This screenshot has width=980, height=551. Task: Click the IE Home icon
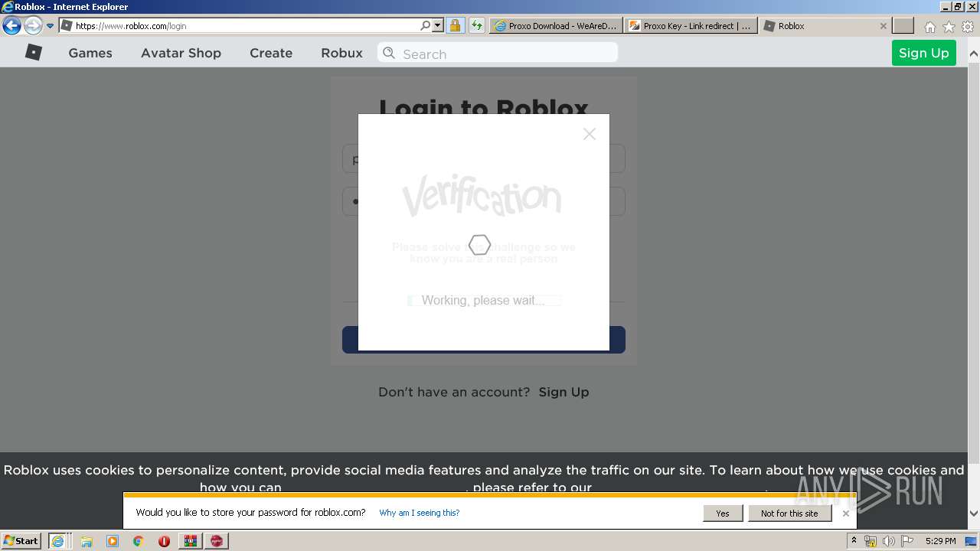tap(929, 27)
